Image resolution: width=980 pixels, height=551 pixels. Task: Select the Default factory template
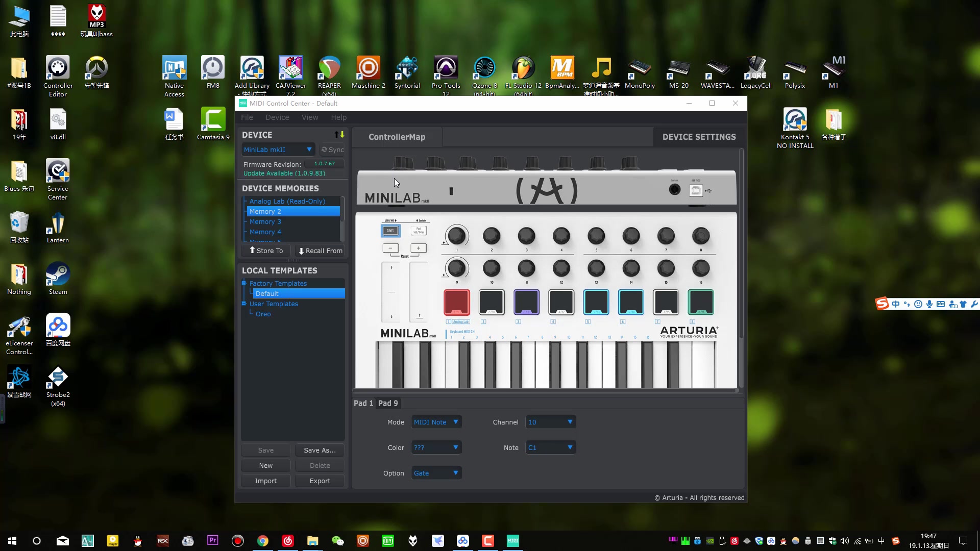(299, 293)
